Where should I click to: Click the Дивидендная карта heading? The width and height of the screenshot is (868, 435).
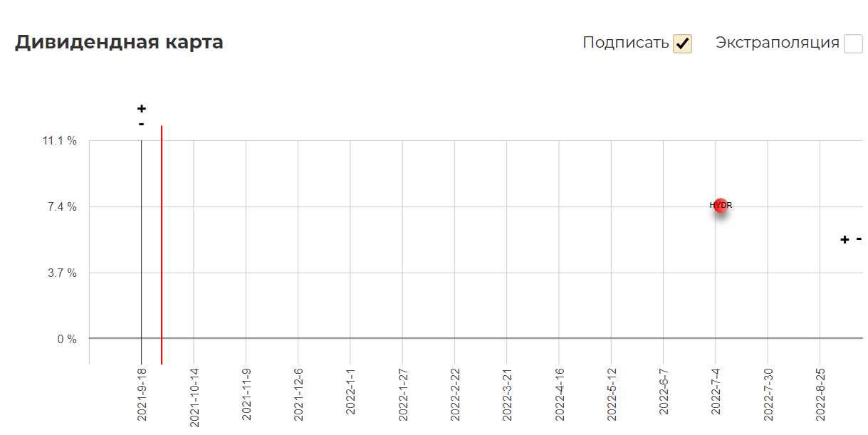[119, 42]
